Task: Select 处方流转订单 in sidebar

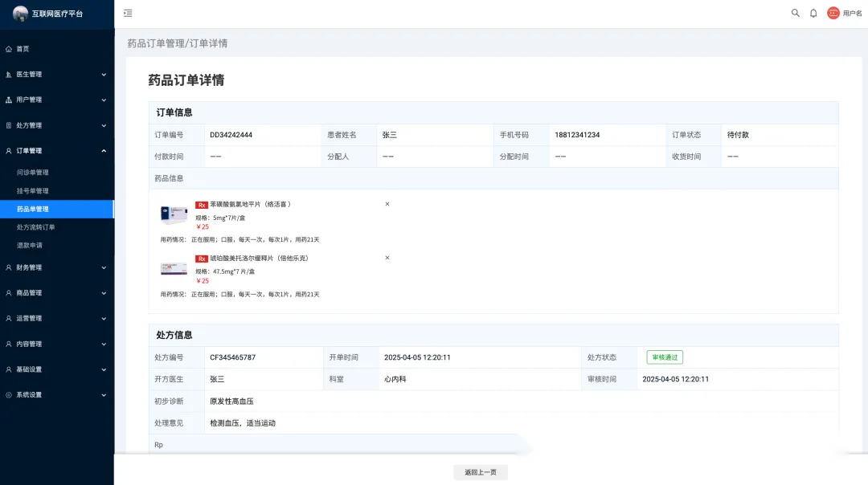Action: tap(36, 227)
